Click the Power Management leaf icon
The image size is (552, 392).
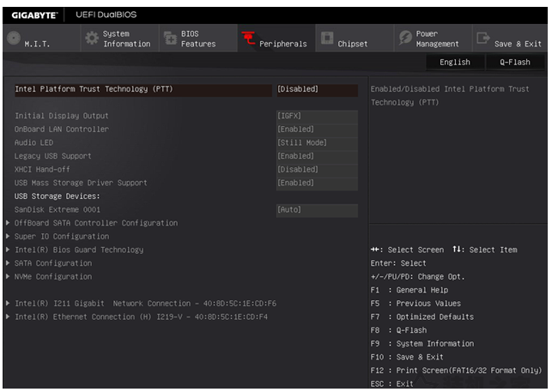404,39
